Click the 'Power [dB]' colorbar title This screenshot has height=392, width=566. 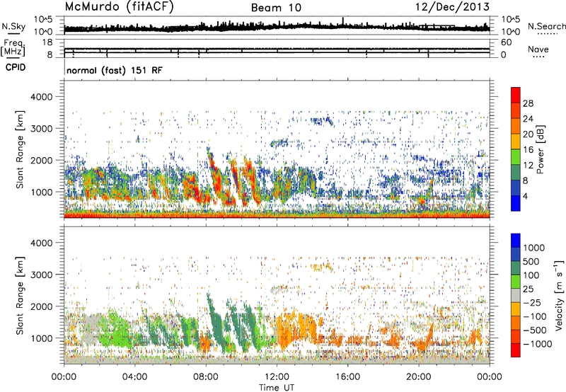click(x=540, y=149)
